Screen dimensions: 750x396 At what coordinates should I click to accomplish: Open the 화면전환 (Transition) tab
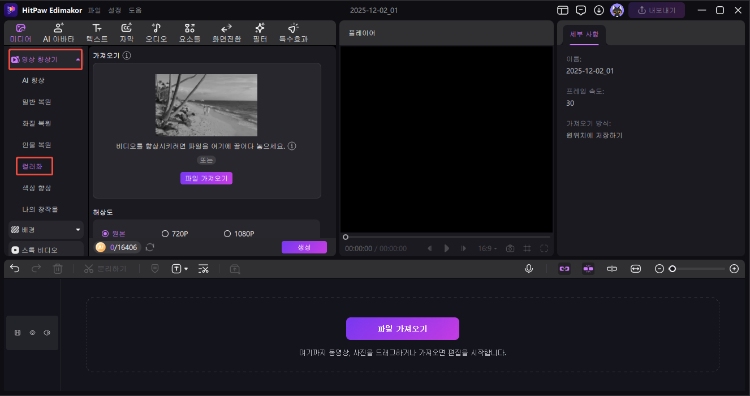tap(226, 33)
